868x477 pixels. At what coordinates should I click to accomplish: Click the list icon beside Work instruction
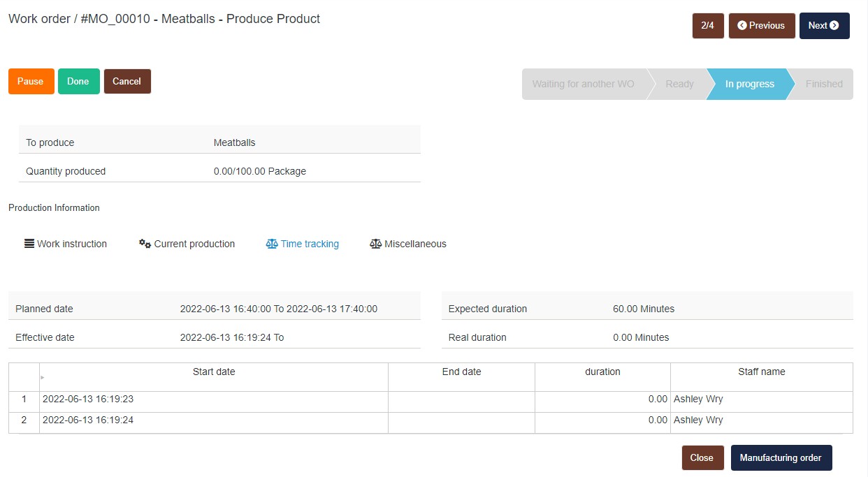(x=29, y=244)
